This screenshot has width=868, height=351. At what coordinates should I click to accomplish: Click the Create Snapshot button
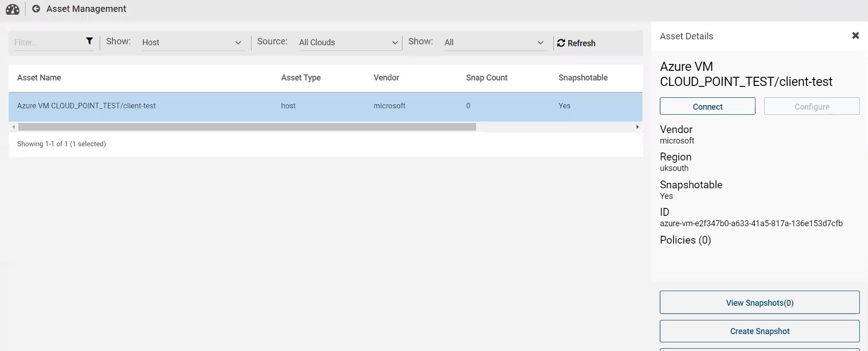point(760,331)
